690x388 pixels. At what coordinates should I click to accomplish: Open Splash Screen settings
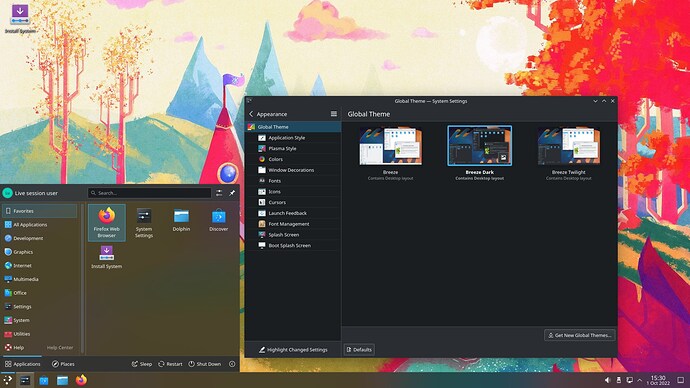pos(293,234)
